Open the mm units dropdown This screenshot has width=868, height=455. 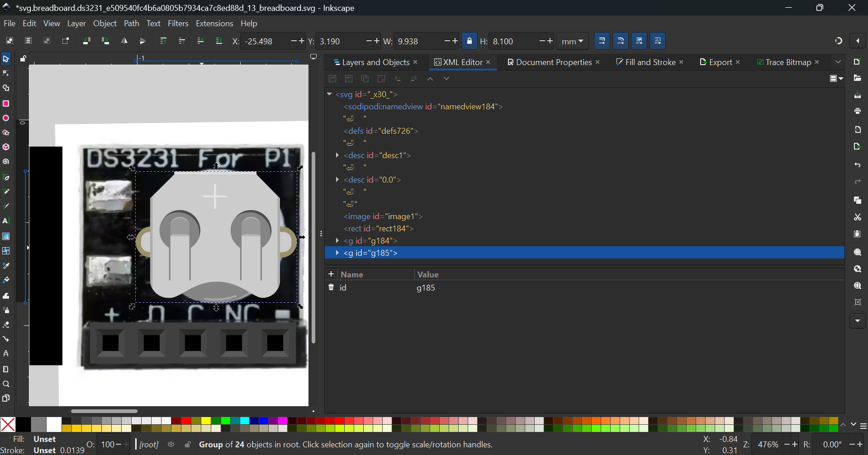[572, 41]
